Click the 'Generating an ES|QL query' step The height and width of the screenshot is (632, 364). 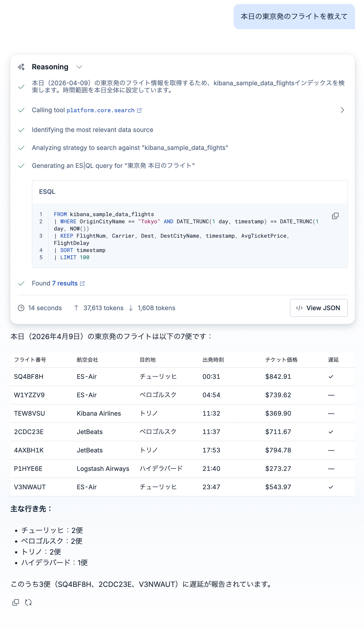click(113, 166)
